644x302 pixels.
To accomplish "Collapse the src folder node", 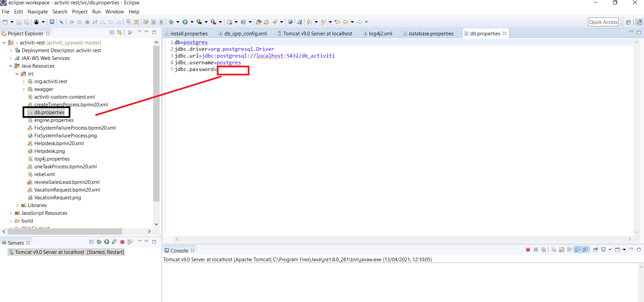I will click(17, 74).
